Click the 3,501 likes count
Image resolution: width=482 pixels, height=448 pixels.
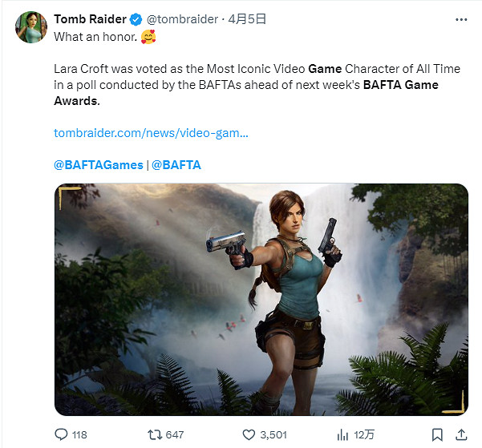point(273,434)
